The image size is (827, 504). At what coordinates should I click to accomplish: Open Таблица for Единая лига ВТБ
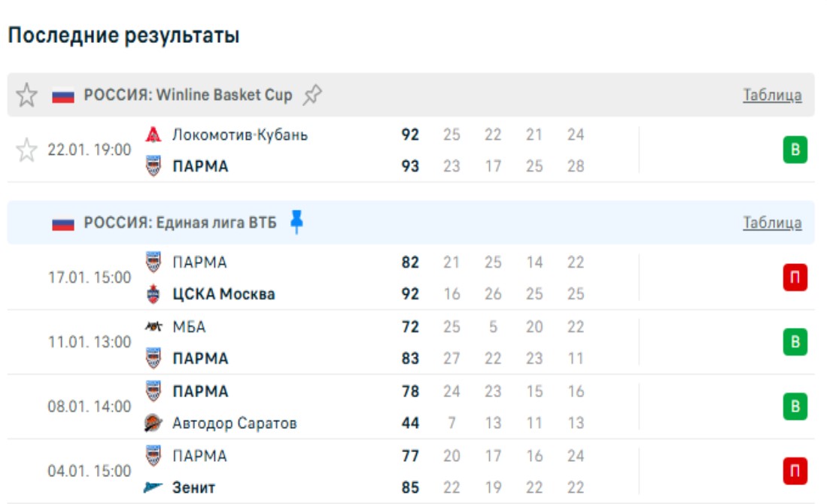[772, 223]
